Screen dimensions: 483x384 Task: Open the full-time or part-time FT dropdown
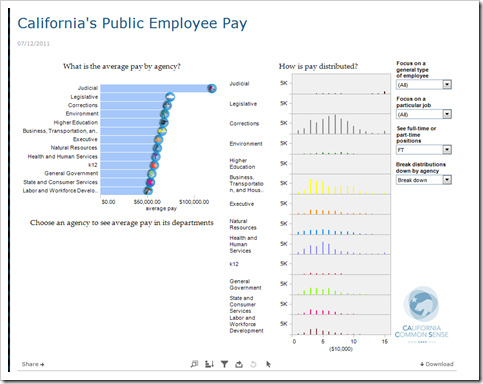click(x=424, y=150)
